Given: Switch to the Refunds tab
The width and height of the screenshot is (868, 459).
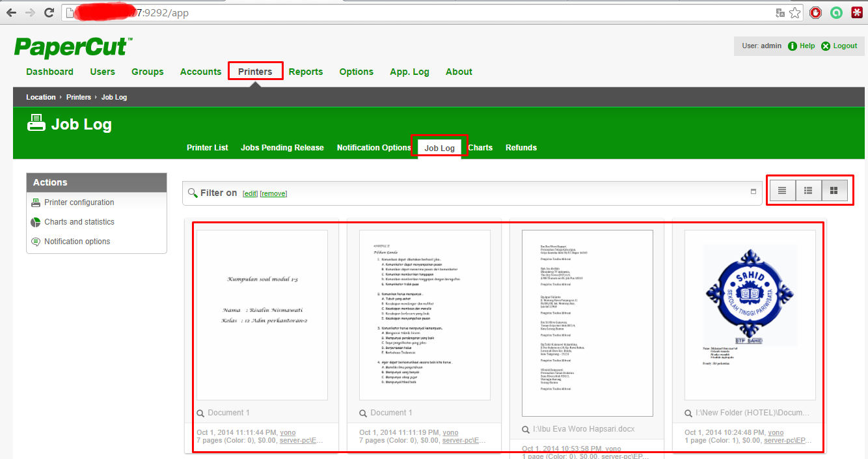Looking at the screenshot, I should click(x=521, y=148).
